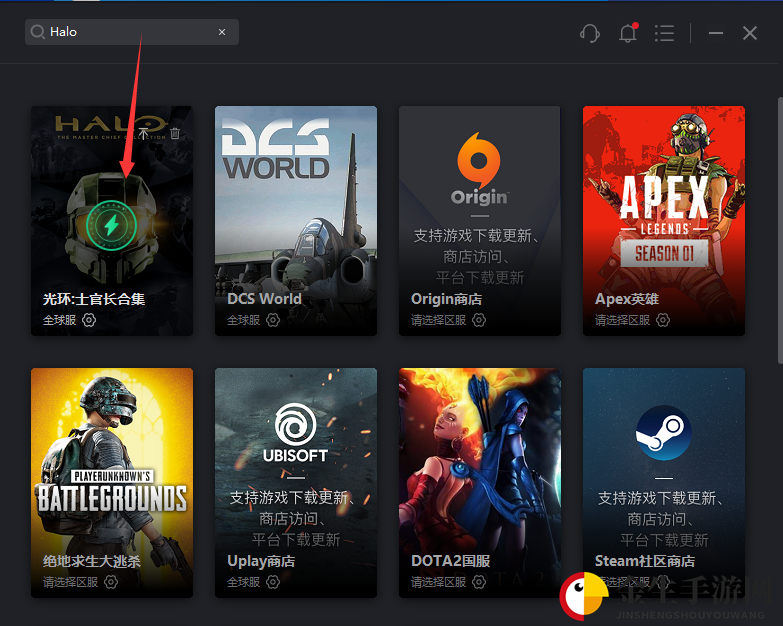783x626 pixels.
Task: Focus the search field containing Halo
Action: (131, 32)
